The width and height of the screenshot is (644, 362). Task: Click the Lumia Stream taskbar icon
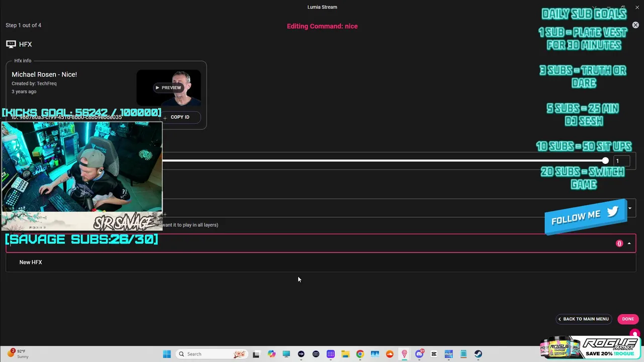click(x=404, y=354)
